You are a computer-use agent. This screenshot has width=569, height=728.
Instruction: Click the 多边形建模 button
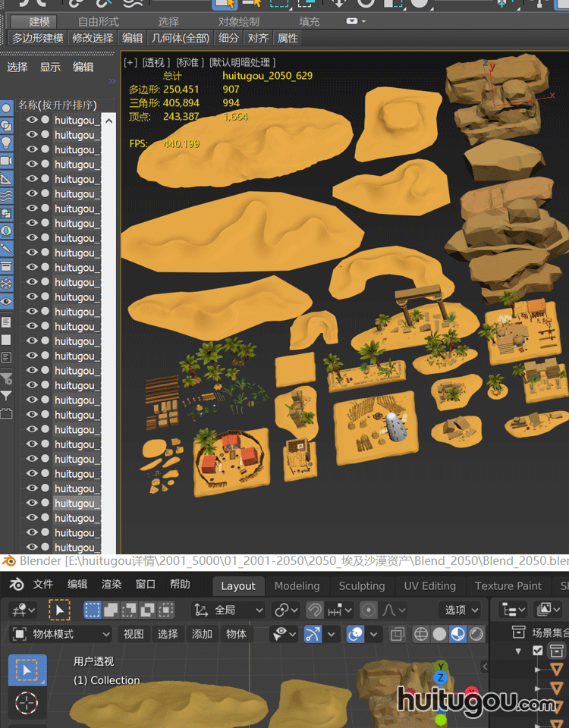38,38
